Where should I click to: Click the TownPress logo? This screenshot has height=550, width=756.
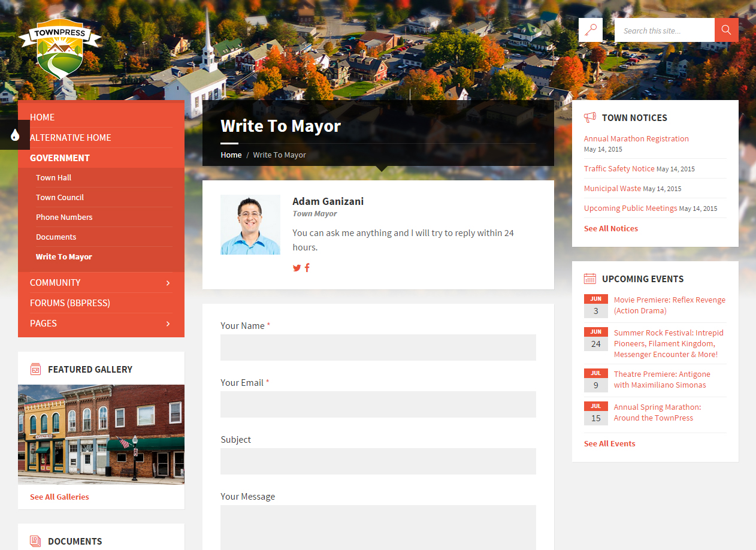click(x=60, y=52)
